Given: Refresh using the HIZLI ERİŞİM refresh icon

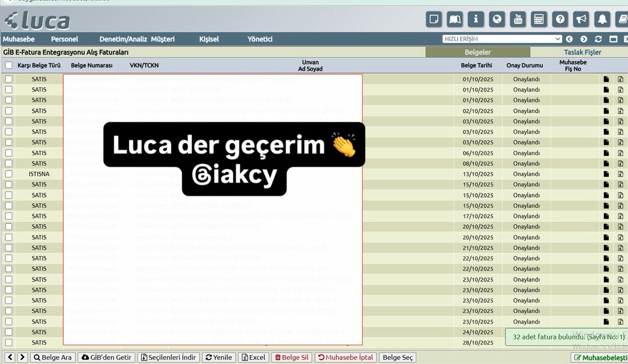Looking at the screenshot, I should (x=598, y=39).
